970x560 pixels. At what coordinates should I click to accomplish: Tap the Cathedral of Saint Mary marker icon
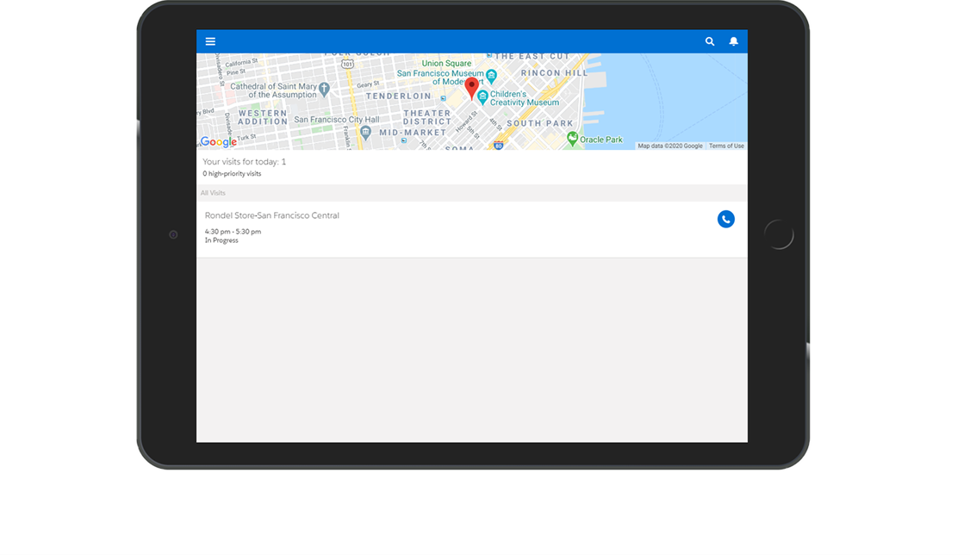pyautogui.click(x=324, y=90)
